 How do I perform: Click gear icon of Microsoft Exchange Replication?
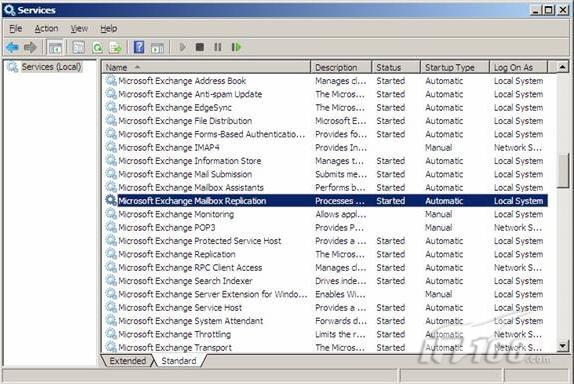tap(111, 254)
